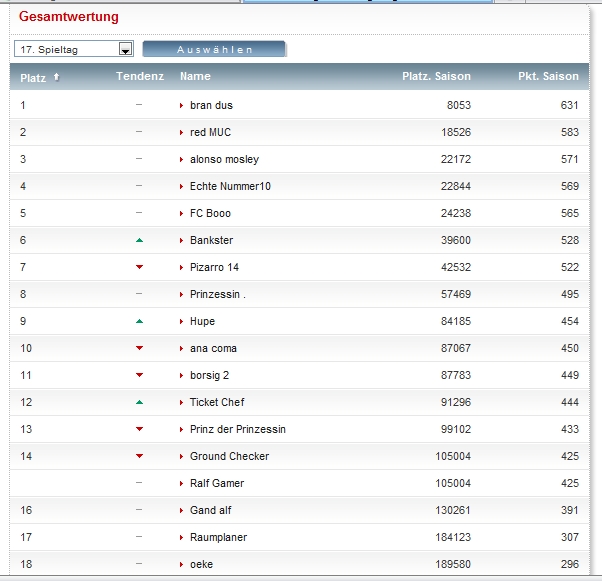Click the green up arrow for Ticket Chef
The image size is (602, 581).
[x=140, y=402]
